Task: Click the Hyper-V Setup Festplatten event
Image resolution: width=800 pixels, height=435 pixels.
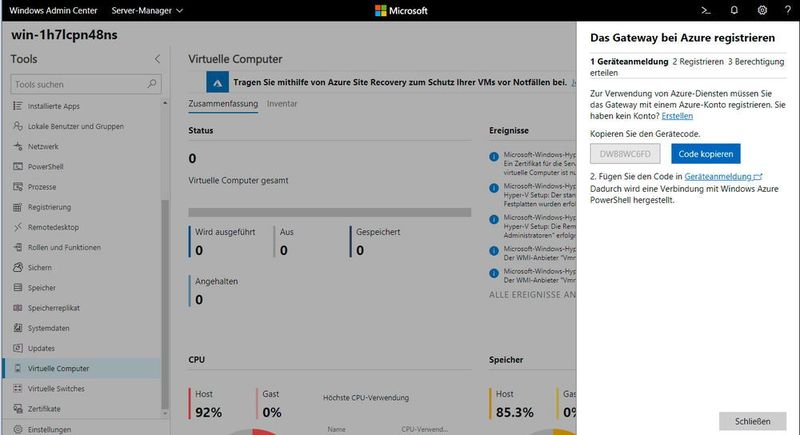Action: coord(533,195)
